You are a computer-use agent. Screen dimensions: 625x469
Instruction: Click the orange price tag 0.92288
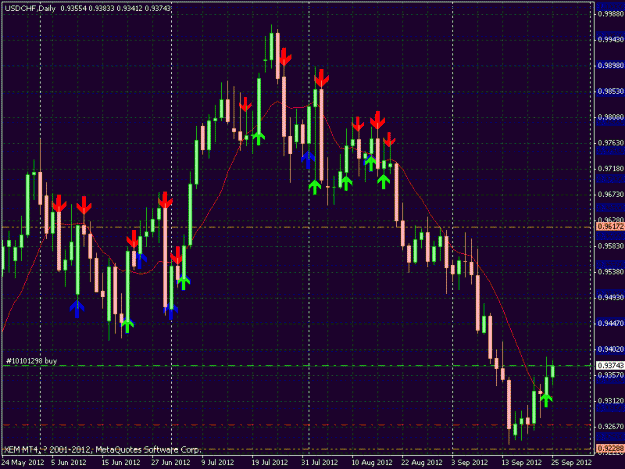611,449
